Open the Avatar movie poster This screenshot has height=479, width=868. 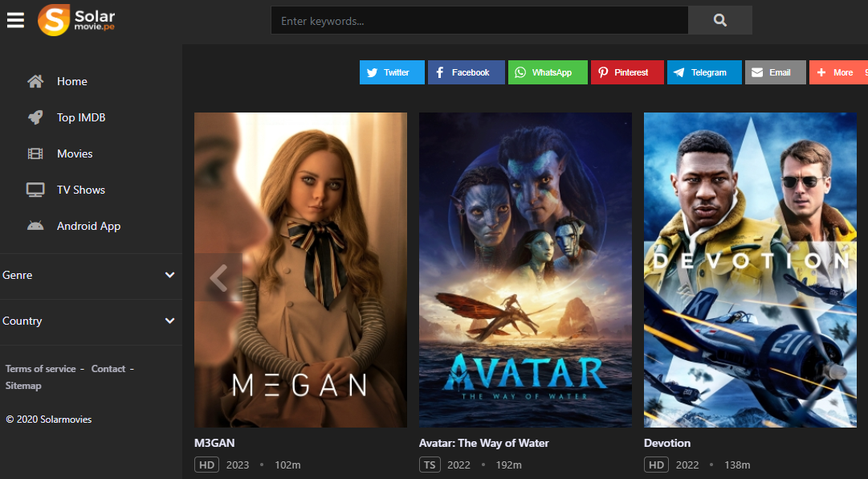point(525,270)
